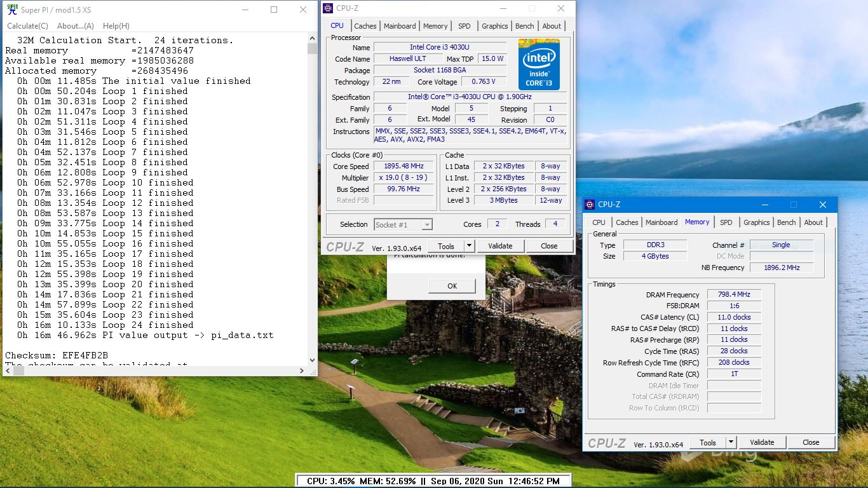
Task: Click Super PI horizontal scrollbar left arrow
Action: (x=8, y=370)
